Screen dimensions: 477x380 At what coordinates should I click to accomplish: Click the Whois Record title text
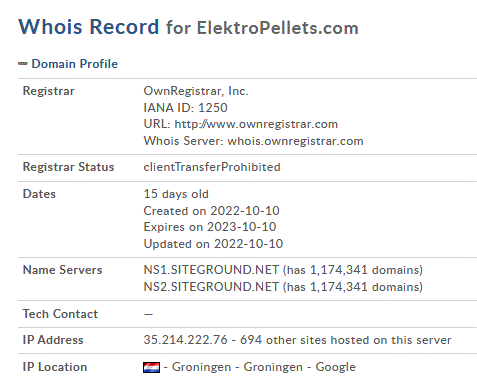[89, 27]
